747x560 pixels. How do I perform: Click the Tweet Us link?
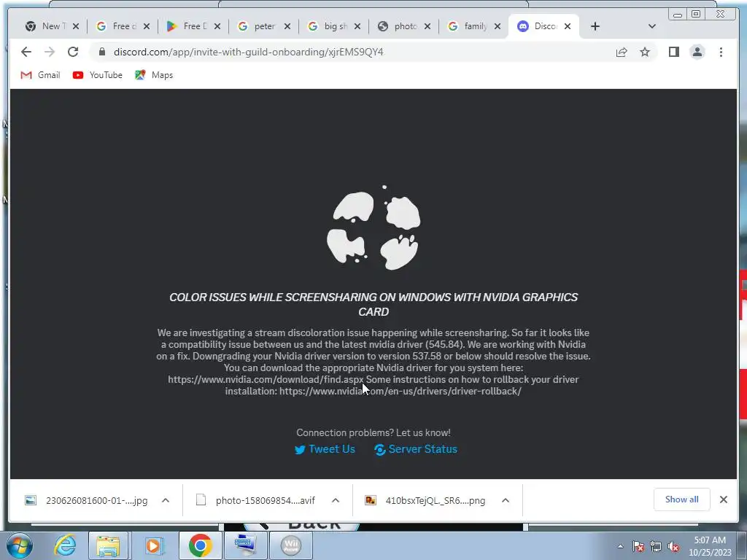click(x=325, y=449)
